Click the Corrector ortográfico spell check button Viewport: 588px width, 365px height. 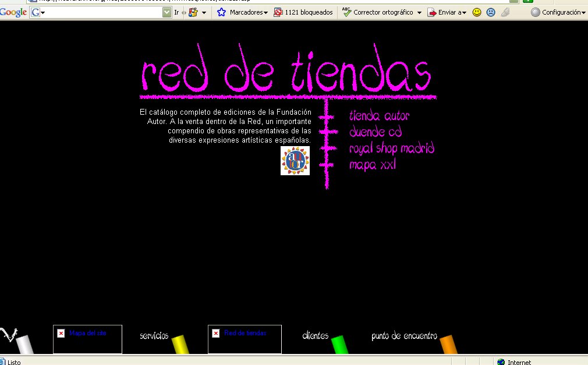point(378,12)
